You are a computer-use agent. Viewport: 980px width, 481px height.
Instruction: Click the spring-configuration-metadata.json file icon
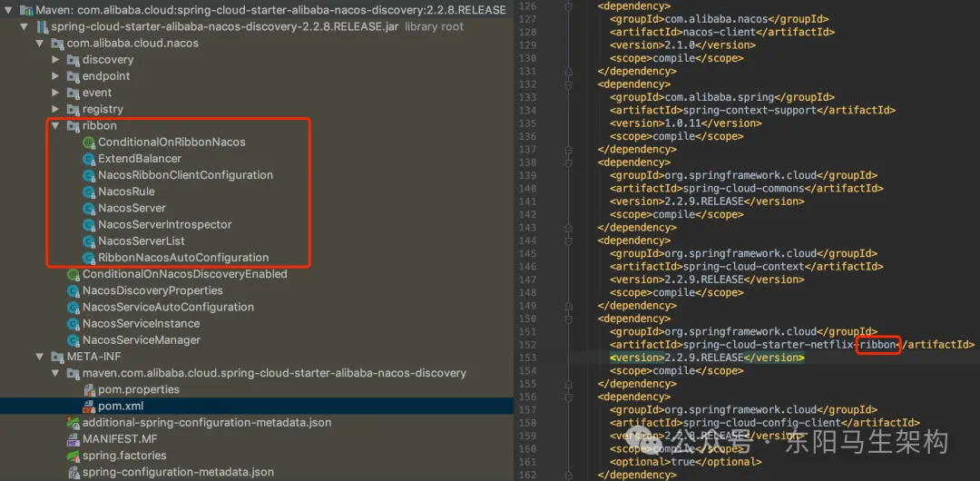[73, 472]
